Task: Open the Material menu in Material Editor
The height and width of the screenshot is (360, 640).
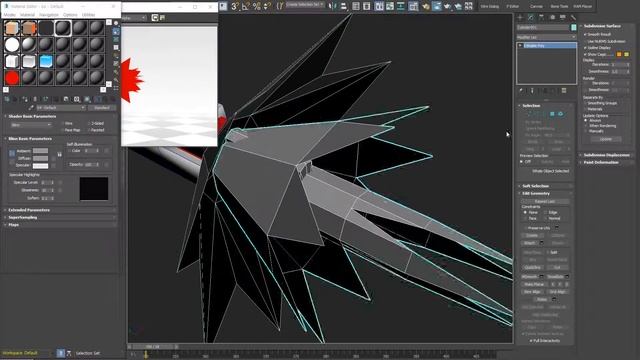Action: coord(27,15)
